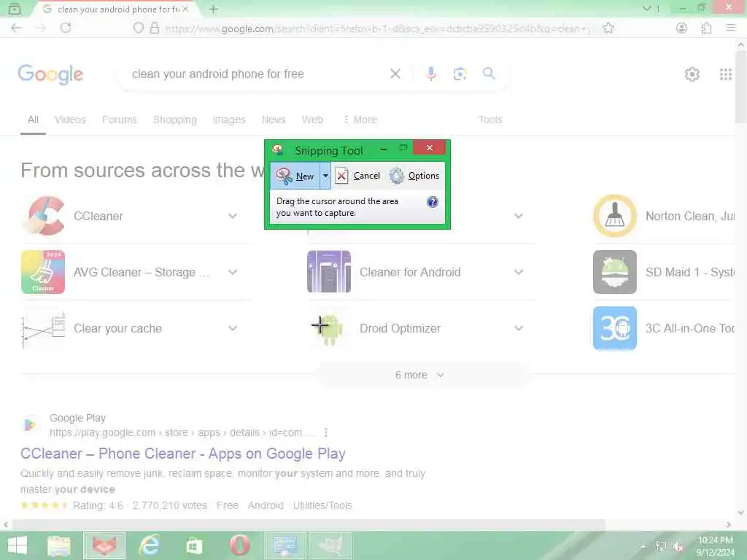Click the Droid Optimizer android icon

pyautogui.click(x=329, y=328)
